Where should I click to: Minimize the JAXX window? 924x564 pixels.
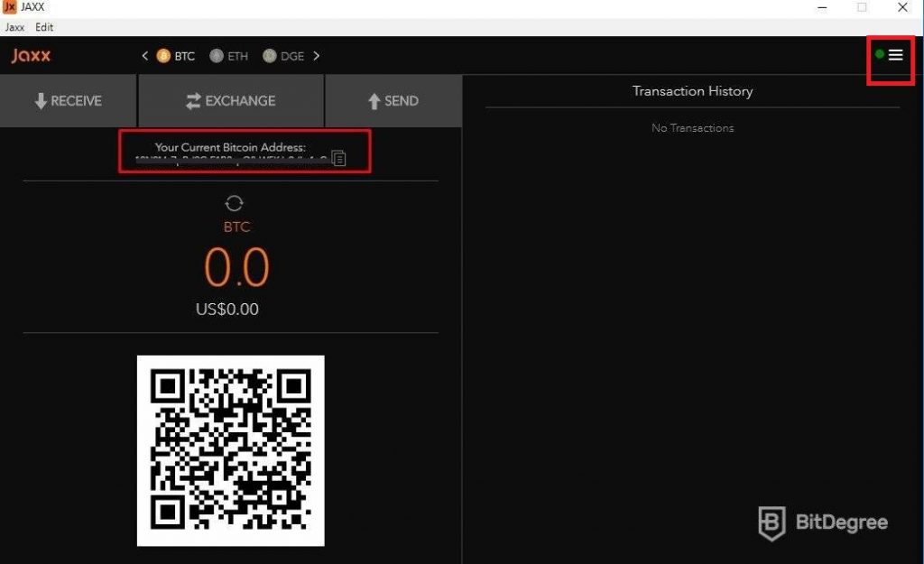click(822, 7)
